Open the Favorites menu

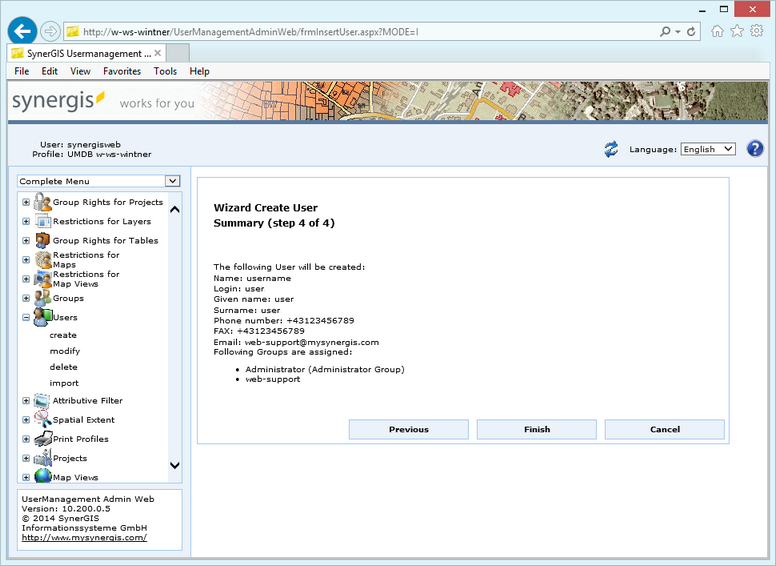click(x=122, y=71)
